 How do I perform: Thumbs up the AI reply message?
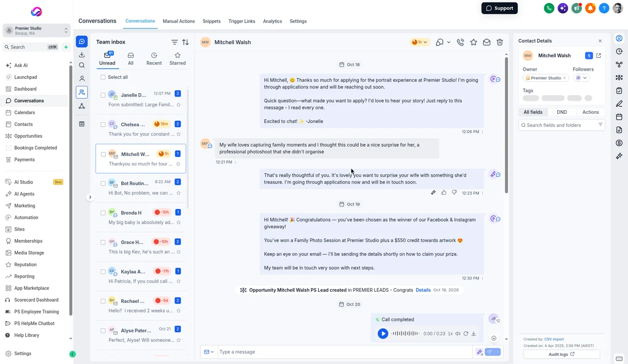[x=444, y=193]
